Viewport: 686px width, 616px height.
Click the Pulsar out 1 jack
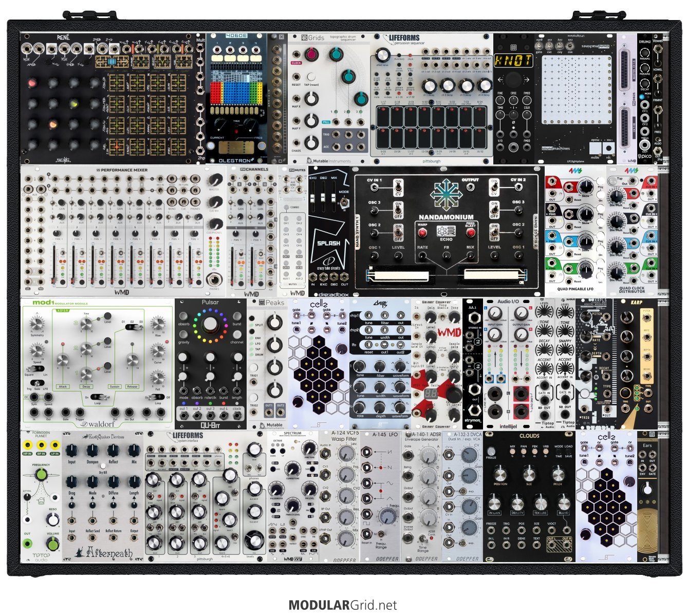(184, 415)
